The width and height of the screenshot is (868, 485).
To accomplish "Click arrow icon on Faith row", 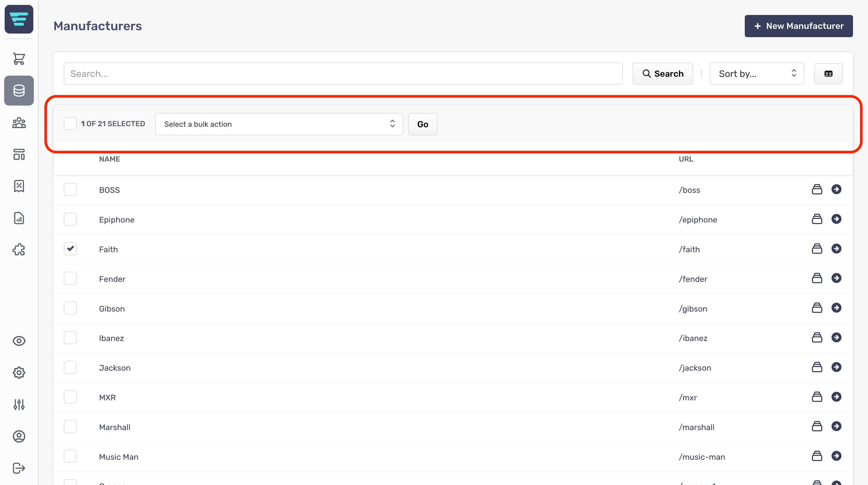I will click(x=836, y=249).
